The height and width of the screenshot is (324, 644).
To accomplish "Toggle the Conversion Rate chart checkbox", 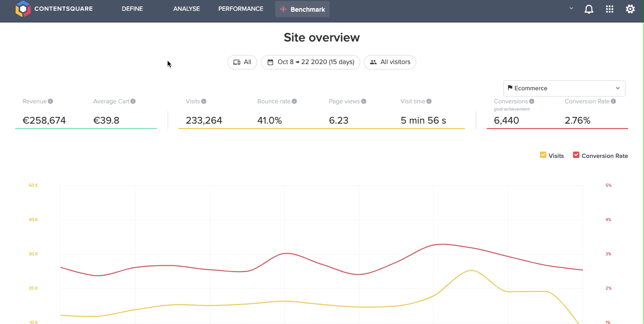I will pyautogui.click(x=576, y=155).
